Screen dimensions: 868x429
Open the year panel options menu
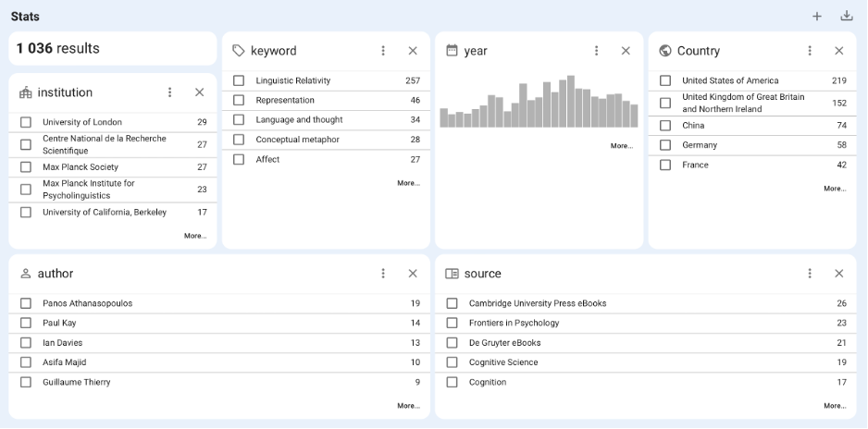tap(597, 51)
